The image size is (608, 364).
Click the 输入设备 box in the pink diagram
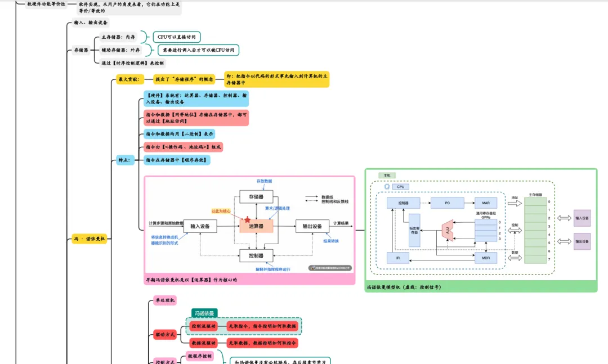(x=200, y=226)
